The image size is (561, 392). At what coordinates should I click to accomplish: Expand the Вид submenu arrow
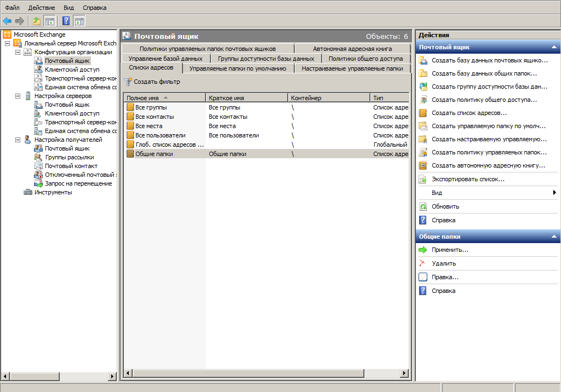click(x=554, y=193)
